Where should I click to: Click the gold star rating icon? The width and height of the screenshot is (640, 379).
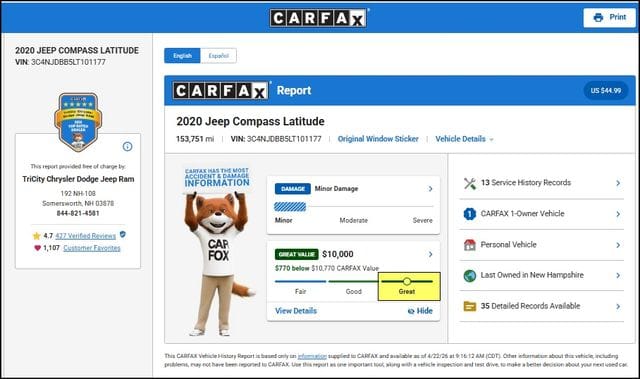(x=36, y=236)
